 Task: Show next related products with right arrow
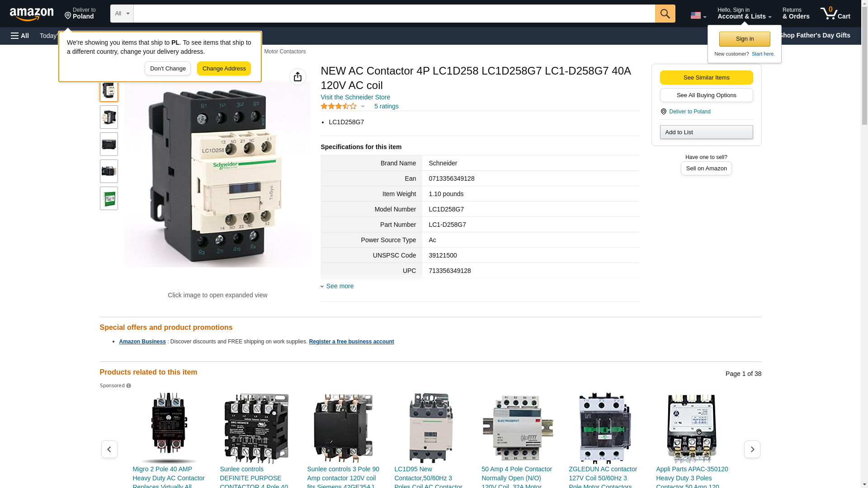pyautogui.click(x=752, y=449)
